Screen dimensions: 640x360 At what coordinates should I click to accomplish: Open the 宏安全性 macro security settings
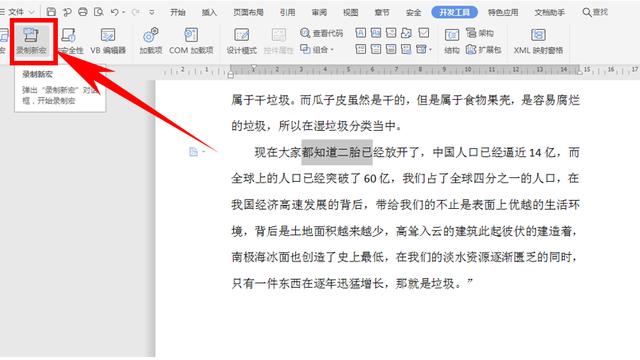[70, 41]
